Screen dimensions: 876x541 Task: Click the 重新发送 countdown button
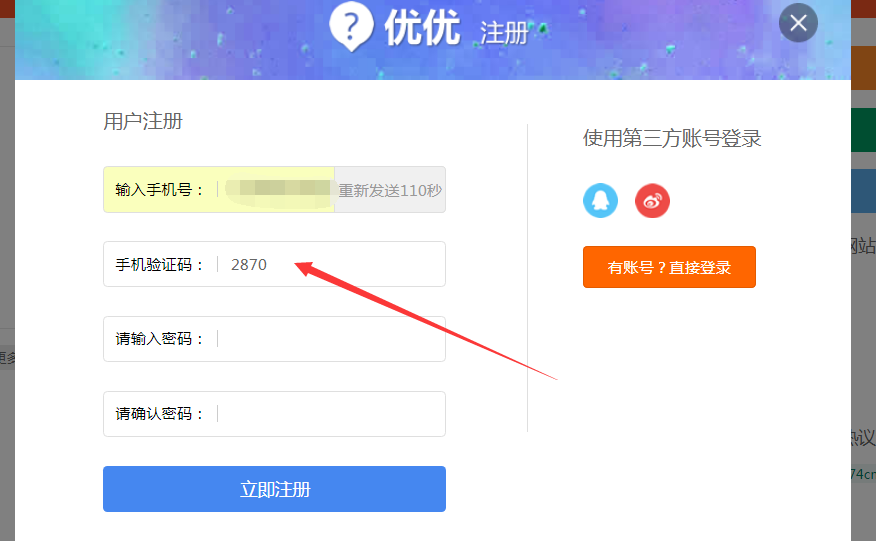(x=390, y=190)
